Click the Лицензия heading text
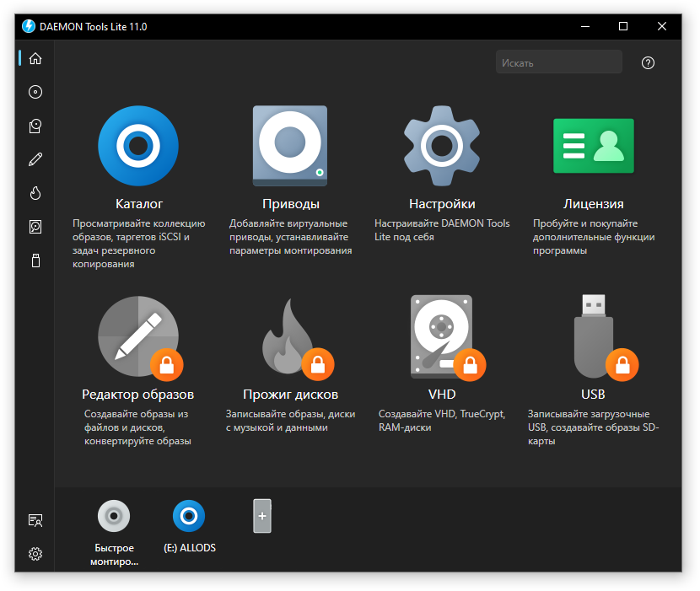 [593, 204]
